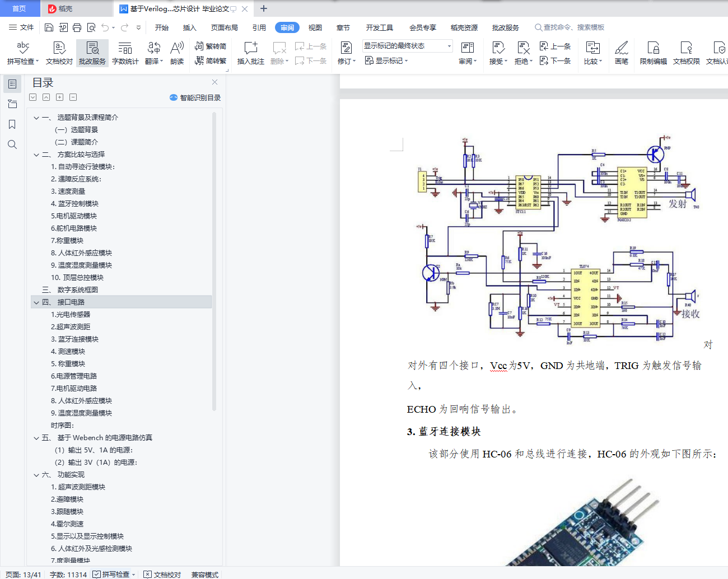Open 限制编辑 restrict editing

click(x=654, y=53)
